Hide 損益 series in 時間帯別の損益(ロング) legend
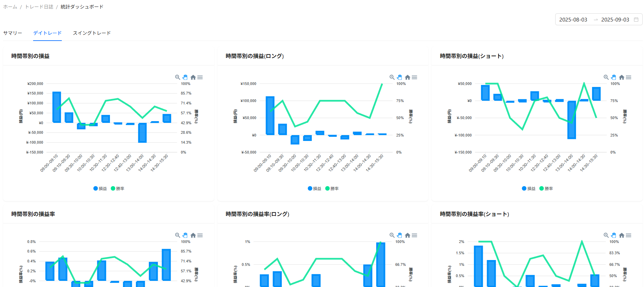The image size is (644, 287). 314,188
